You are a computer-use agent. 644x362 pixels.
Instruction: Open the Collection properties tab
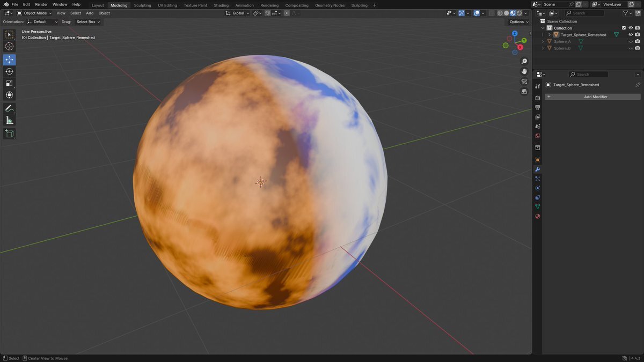click(538, 147)
